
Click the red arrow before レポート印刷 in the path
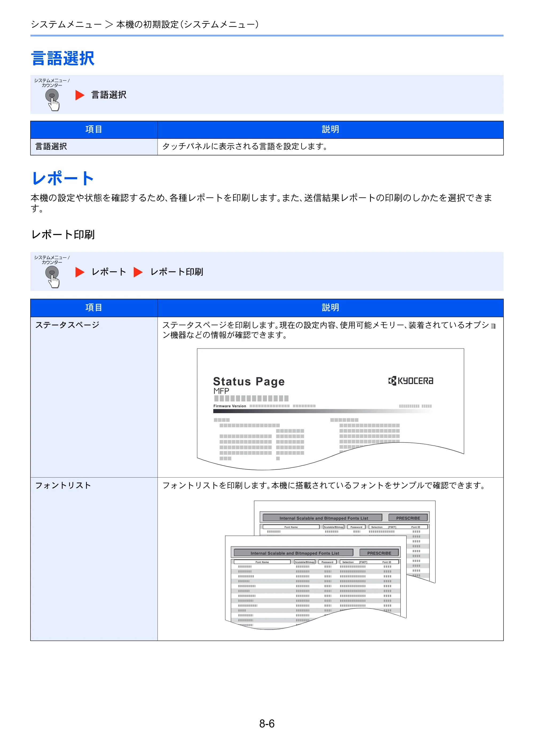coord(138,272)
